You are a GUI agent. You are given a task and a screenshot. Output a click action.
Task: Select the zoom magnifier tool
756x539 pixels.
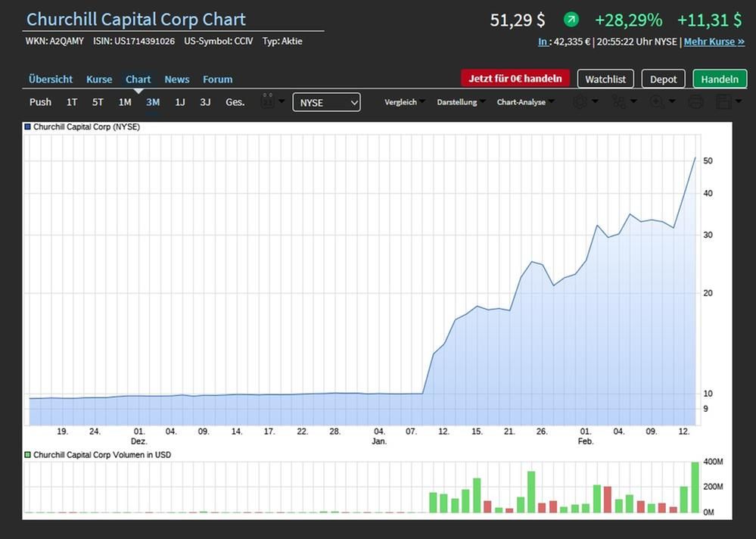657,101
